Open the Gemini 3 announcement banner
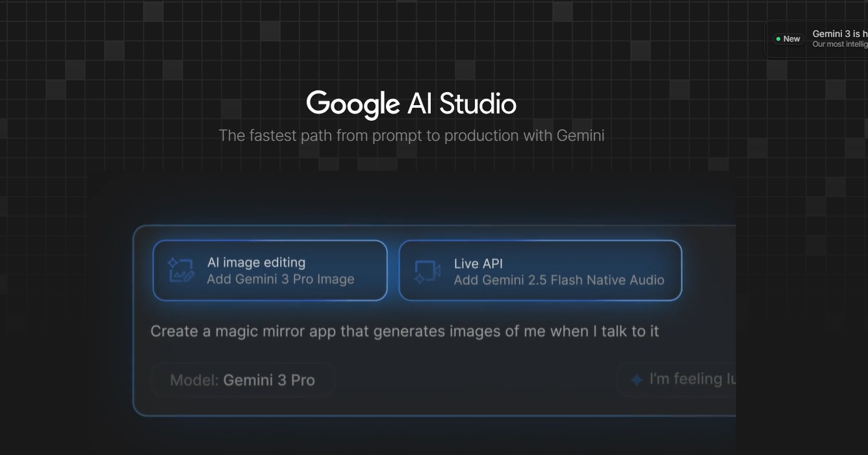 (817, 39)
